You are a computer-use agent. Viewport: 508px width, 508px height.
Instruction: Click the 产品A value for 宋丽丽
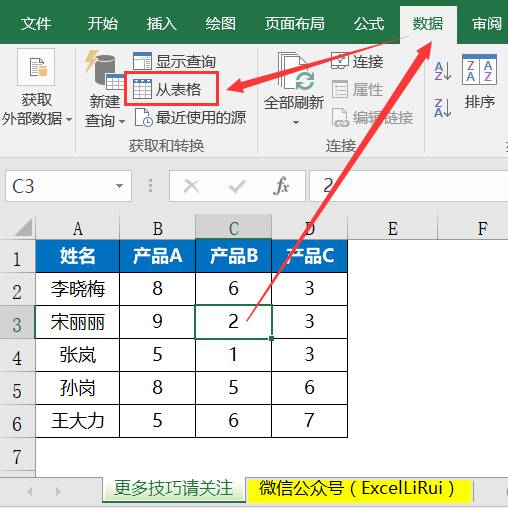coord(157,322)
